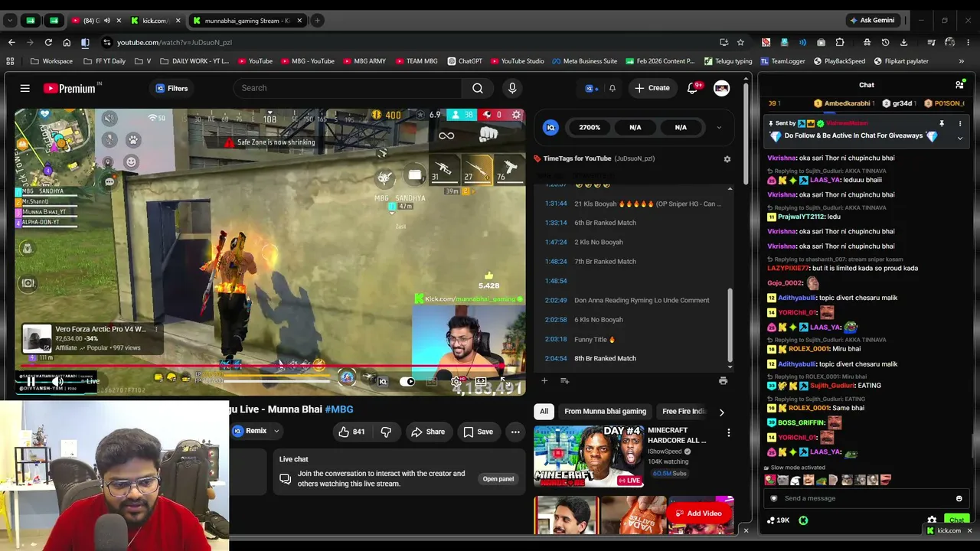Print the timetags list
980x551 pixels.
723,380
